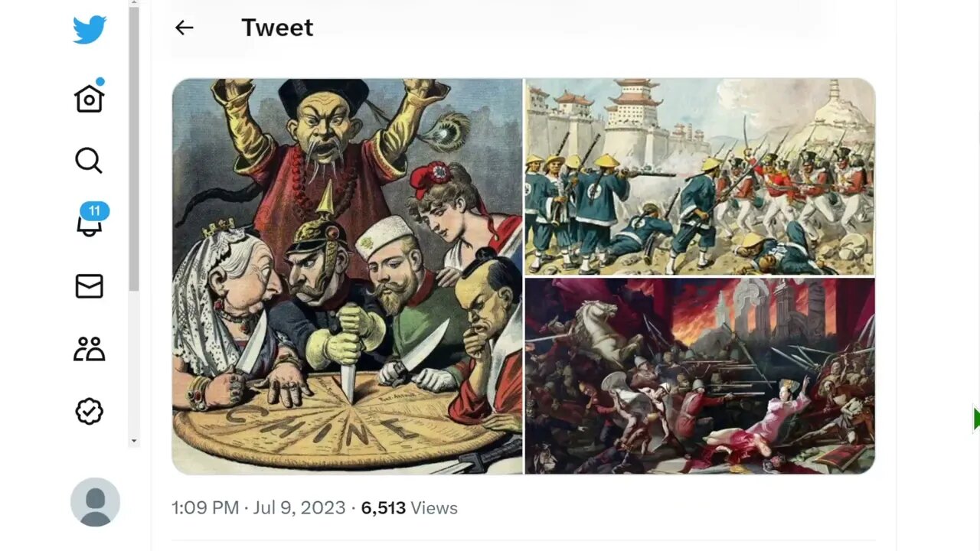The image size is (980, 551).
Task: Open the Verified checkmark badge icon
Action: [x=89, y=412]
